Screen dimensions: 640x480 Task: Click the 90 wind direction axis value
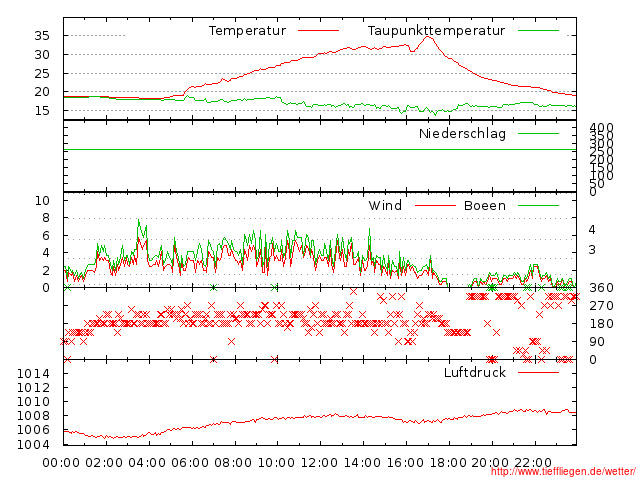point(597,342)
